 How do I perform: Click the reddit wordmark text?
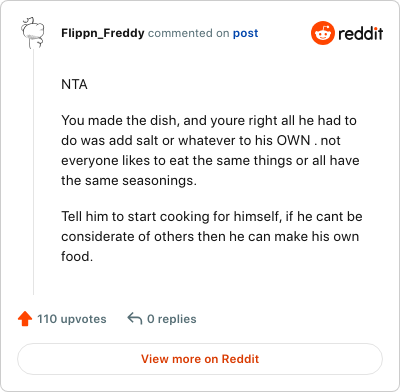pos(361,33)
